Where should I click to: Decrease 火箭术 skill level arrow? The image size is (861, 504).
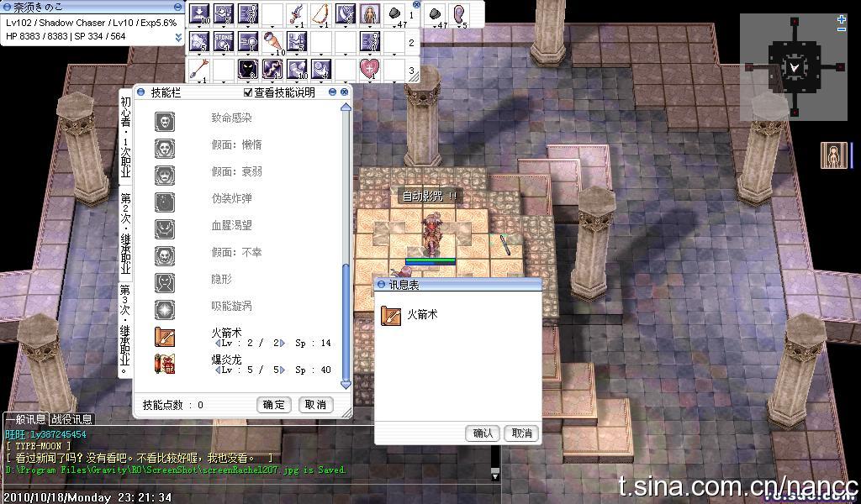click(x=218, y=344)
